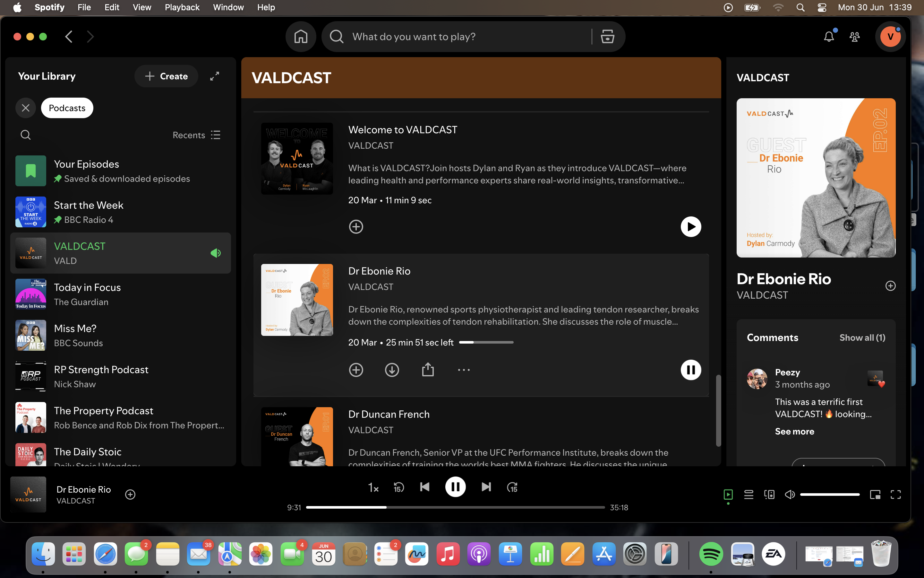Open the Help menu
Screen dimensions: 924x578
tap(266, 7)
